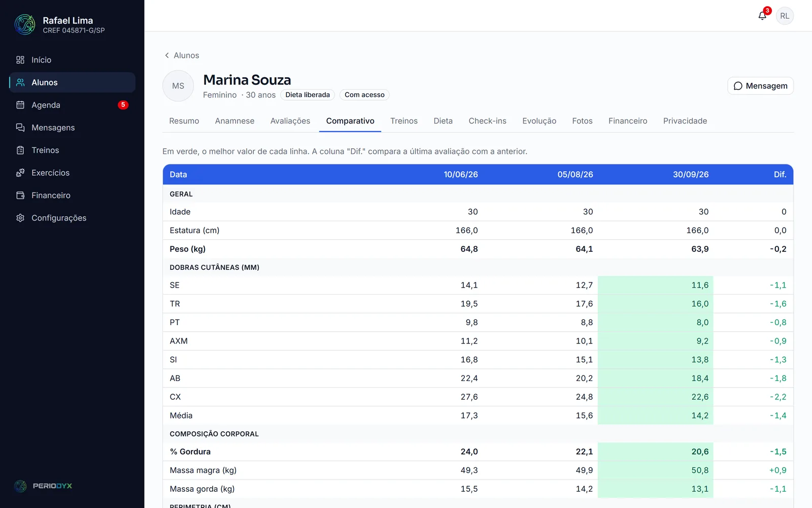Switch to the Evolução tab
The image size is (812, 508).
pyautogui.click(x=539, y=121)
